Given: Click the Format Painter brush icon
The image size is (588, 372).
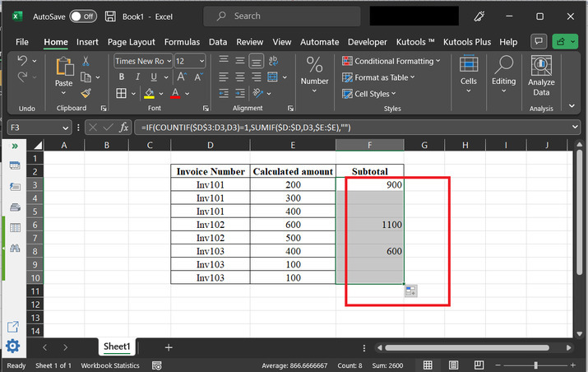Looking at the screenshot, I should pyautogui.click(x=86, y=92).
